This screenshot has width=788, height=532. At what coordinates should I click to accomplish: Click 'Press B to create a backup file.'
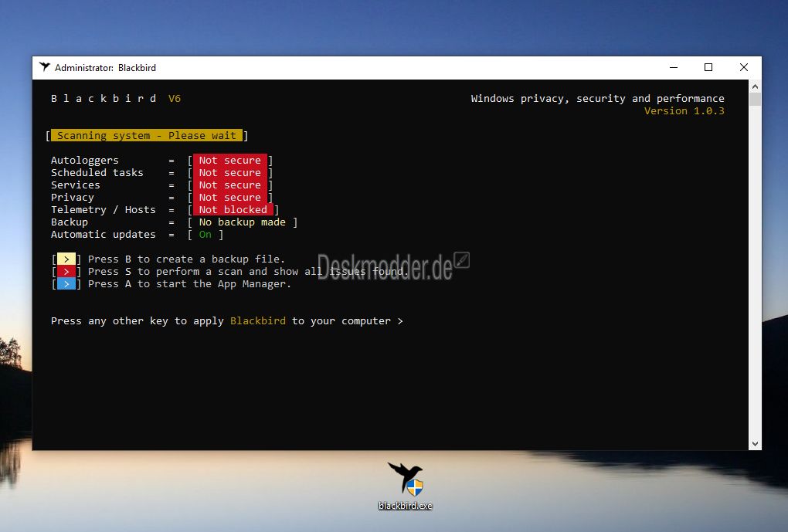point(186,259)
